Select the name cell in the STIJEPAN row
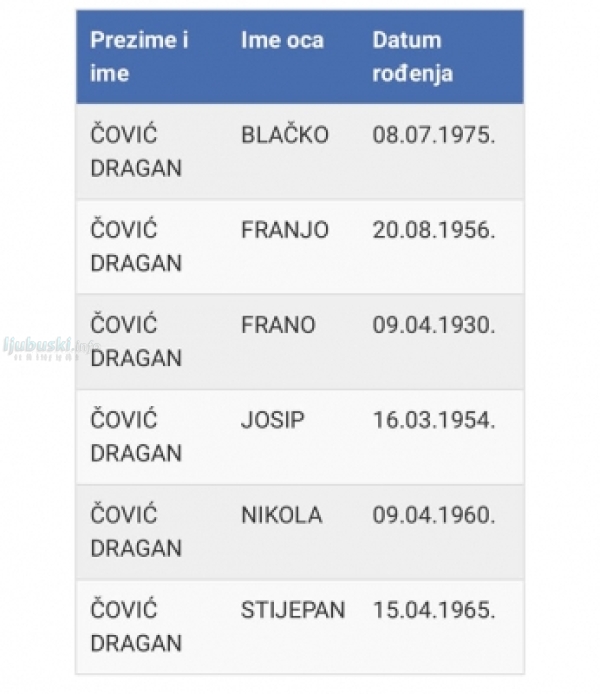 (x=136, y=626)
